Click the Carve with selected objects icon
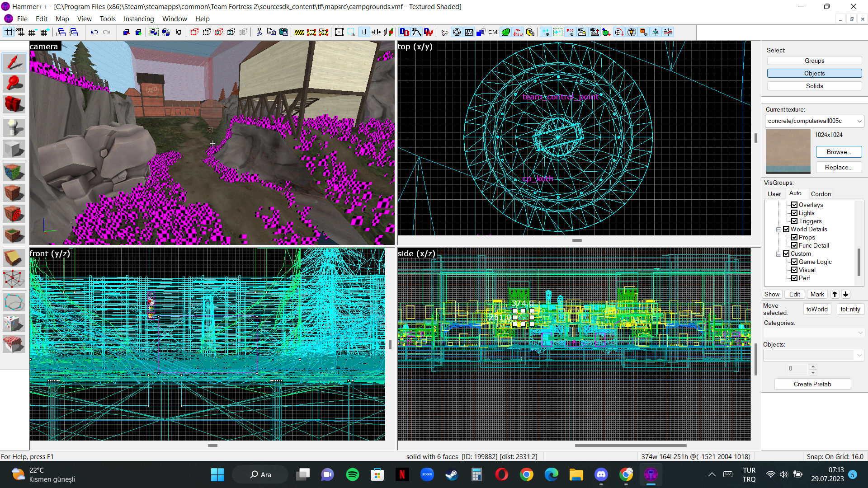The image size is (868, 488). pos(126,32)
